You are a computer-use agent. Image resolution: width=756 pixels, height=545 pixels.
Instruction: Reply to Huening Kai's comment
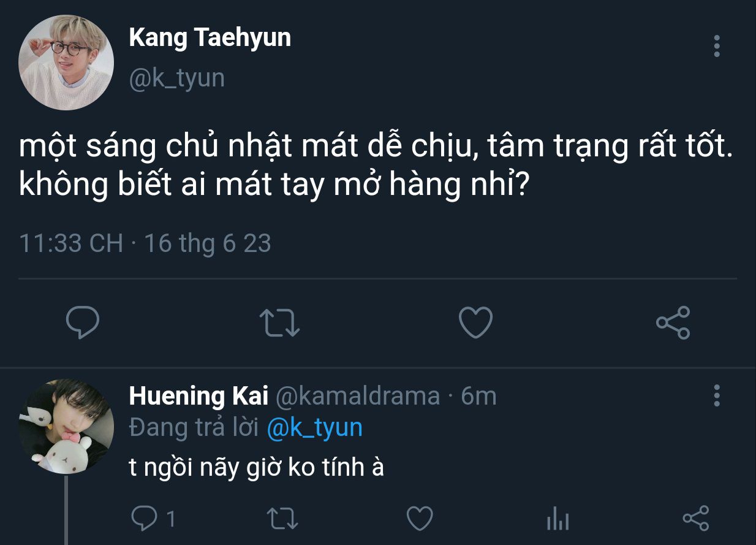click(x=145, y=520)
